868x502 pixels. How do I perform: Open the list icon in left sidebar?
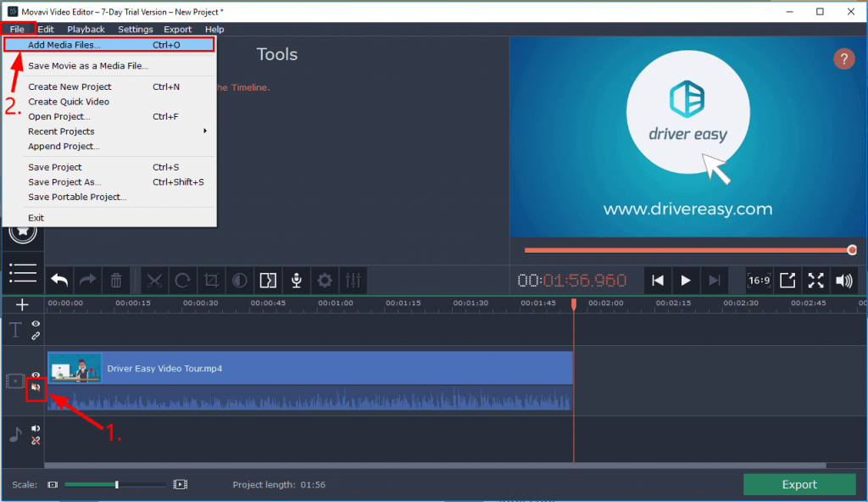[x=23, y=272]
